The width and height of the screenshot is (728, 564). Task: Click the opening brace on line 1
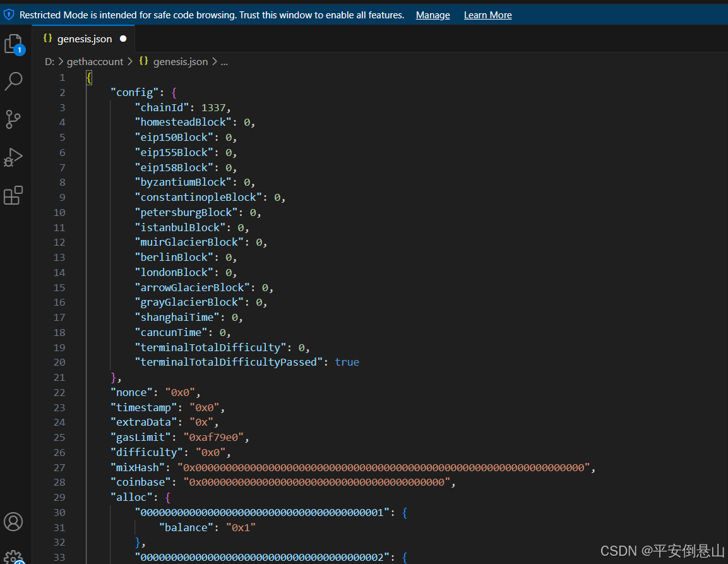[x=89, y=78]
